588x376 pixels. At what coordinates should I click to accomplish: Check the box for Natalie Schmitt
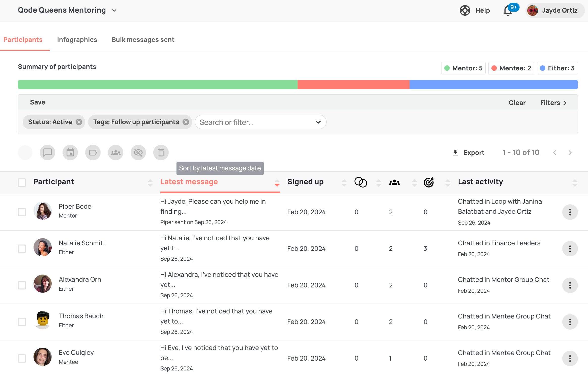pos(22,249)
